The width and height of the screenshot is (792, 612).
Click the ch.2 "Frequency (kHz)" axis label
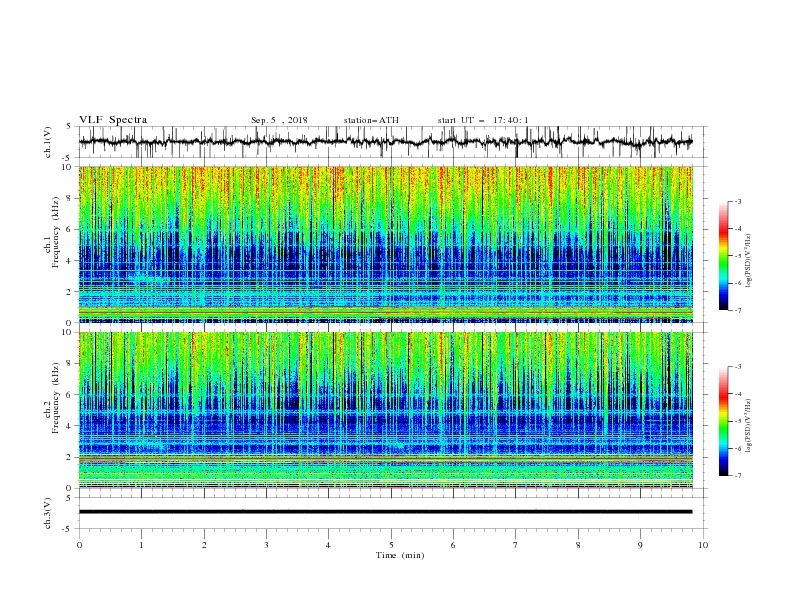[55, 398]
